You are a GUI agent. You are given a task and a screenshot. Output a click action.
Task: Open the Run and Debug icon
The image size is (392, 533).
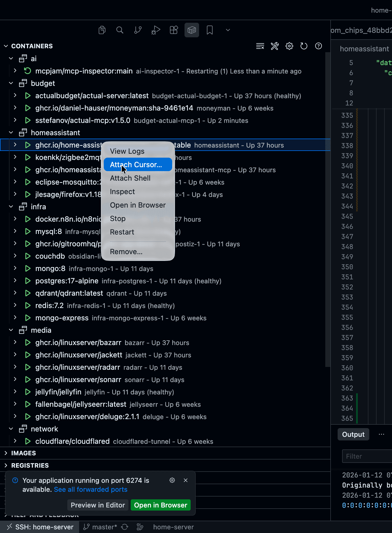[x=156, y=30]
